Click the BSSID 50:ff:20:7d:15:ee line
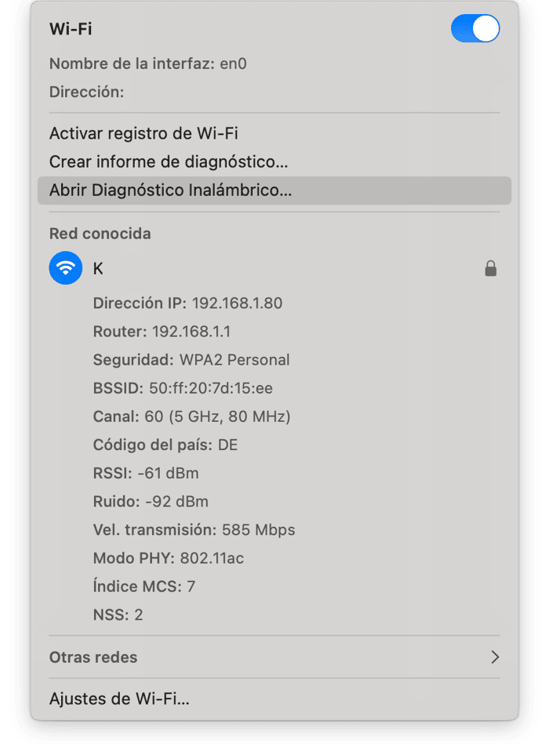Viewport: 549px width, 756px height. 183,388
